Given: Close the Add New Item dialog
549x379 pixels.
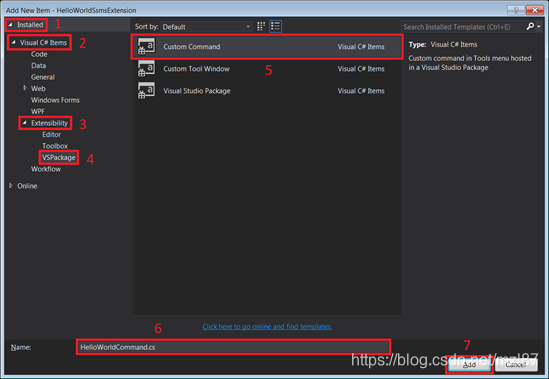Looking at the screenshot, I should click(535, 10).
